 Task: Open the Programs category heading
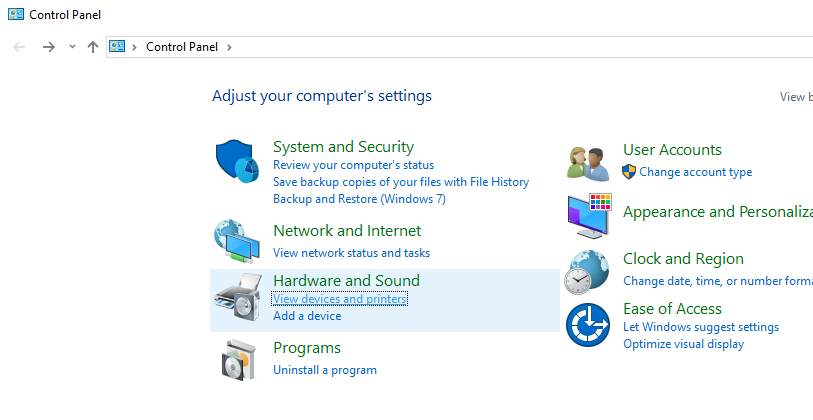click(307, 348)
